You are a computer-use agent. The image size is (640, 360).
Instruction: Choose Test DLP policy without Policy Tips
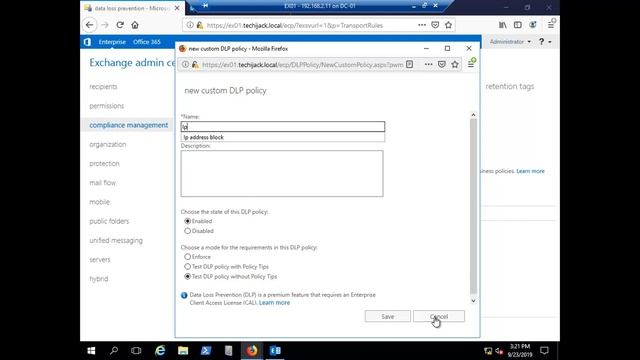188,276
